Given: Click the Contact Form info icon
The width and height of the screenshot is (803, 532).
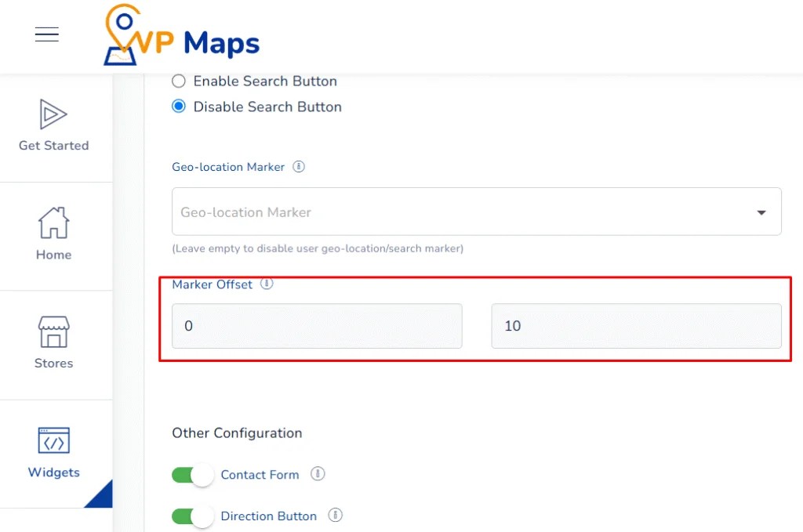Looking at the screenshot, I should tap(318, 474).
